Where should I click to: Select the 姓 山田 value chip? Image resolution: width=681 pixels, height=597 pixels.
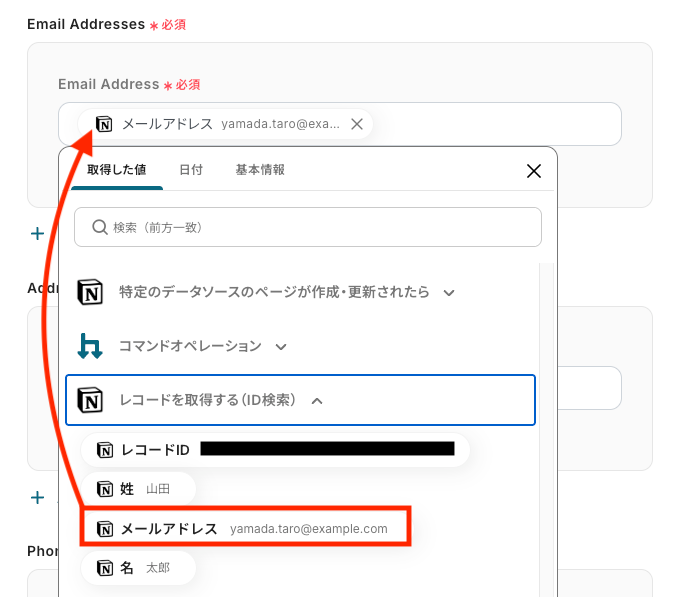pyautogui.click(x=139, y=489)
